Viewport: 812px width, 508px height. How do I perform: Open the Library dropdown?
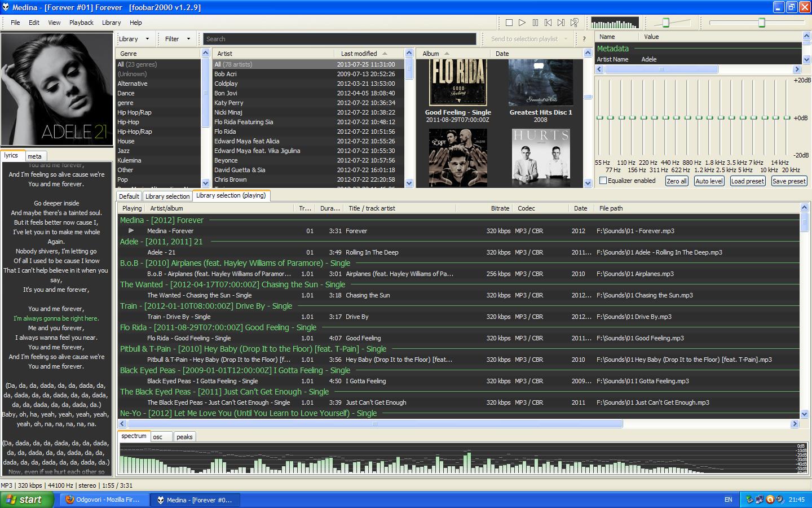(x=134, y=39)
